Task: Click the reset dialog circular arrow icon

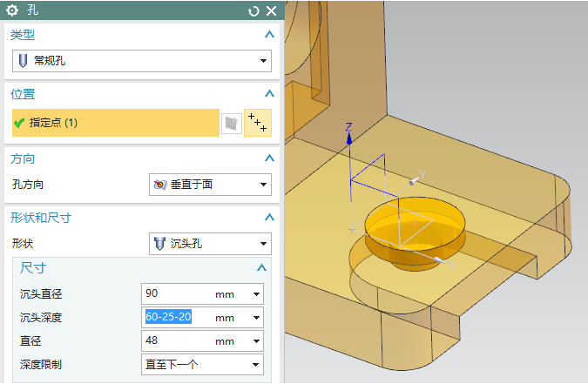Action: click(253, 10)
